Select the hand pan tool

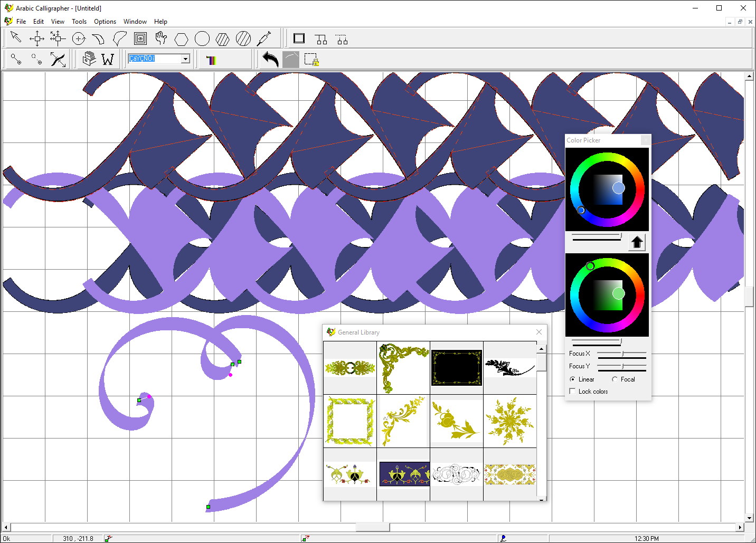(161, 38)
